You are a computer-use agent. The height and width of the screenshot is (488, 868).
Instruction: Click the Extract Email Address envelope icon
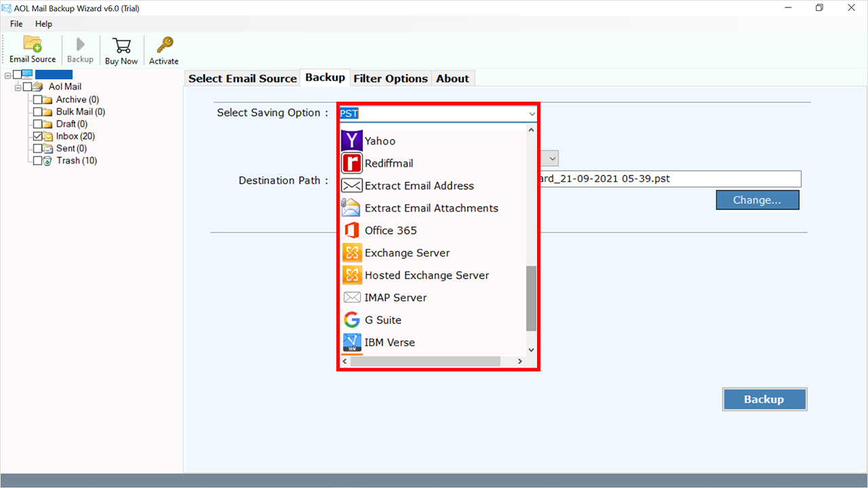tap(352, 186)
